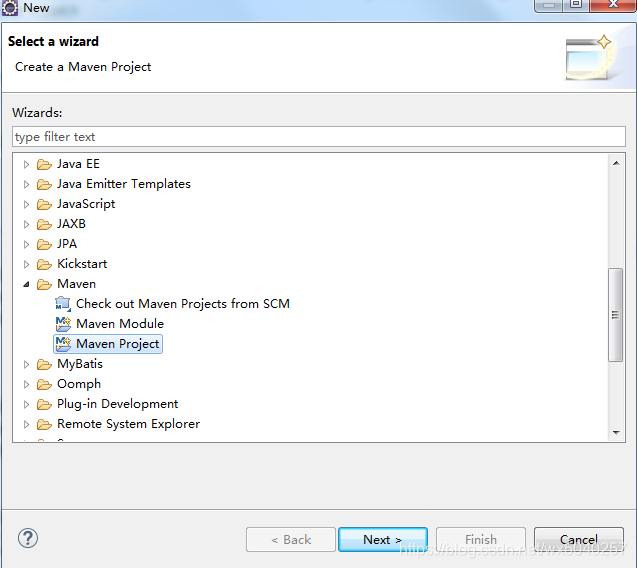
Task: Select the Java Emitter Templates label
Action: pyautogui.click(x=124, y=184)
